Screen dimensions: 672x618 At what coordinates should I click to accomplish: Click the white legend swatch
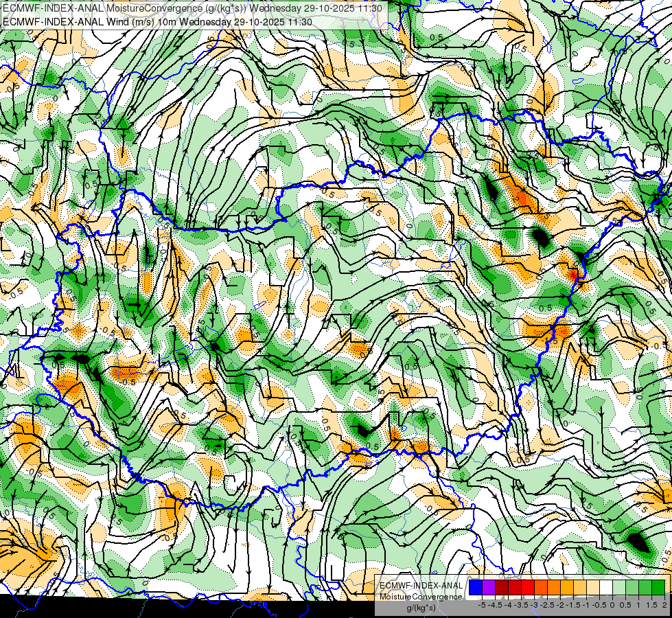606,587
